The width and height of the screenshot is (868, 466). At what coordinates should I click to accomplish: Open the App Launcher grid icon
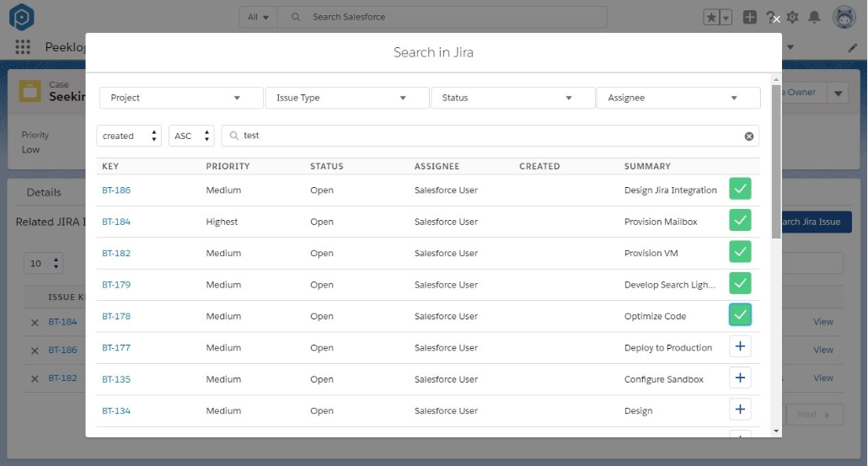pos(23,47)
